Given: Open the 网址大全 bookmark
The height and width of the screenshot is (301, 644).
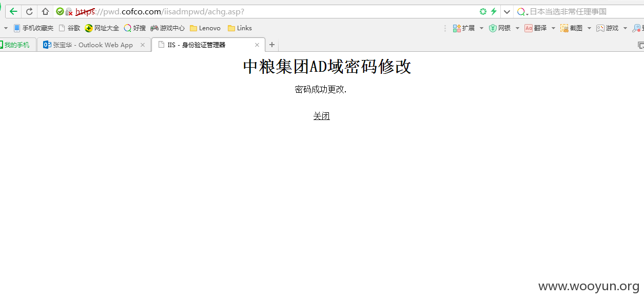Looking at the screenshot, I should tap(102, 28).
